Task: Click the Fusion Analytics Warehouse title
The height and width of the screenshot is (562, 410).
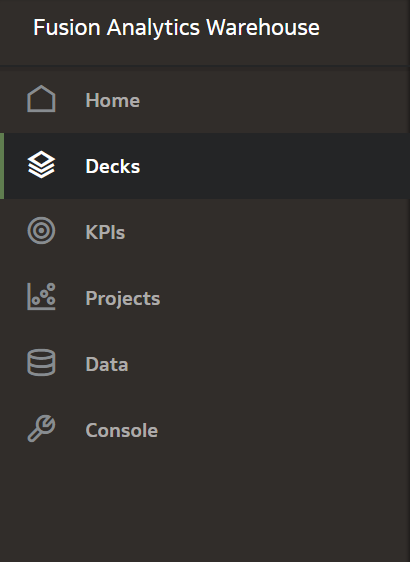Action: (x=176, y=28)
